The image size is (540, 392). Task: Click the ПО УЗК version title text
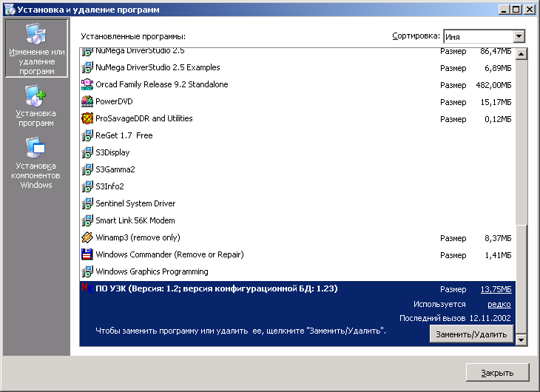[216, 288]
